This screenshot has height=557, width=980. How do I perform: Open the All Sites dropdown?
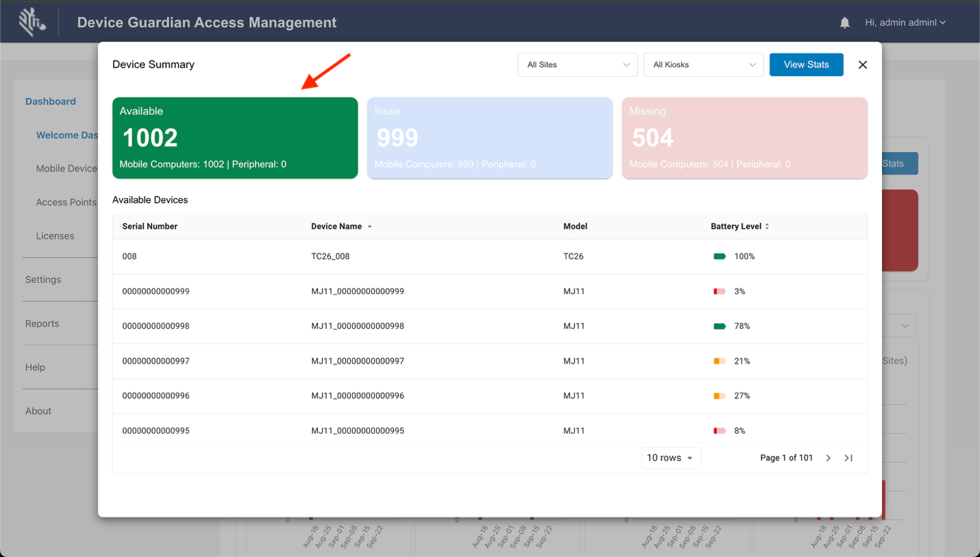click(x=577, y=64)
